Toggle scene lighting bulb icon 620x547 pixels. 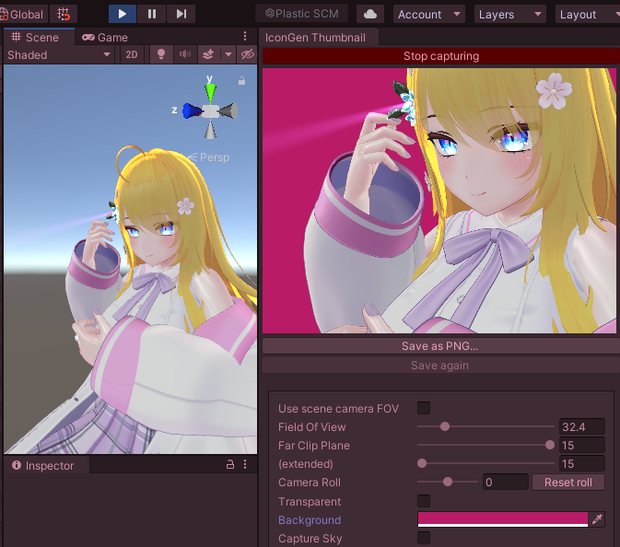(161, 55)
